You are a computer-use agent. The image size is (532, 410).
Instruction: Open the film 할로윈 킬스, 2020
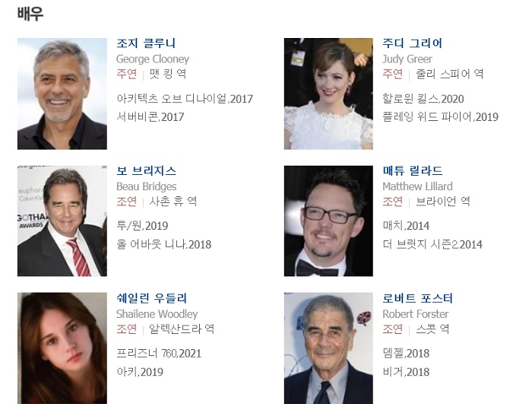[423, 99]
